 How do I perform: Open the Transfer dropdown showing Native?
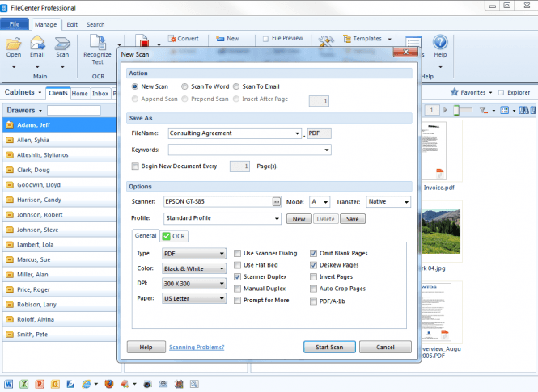click(x=406, y=202)
